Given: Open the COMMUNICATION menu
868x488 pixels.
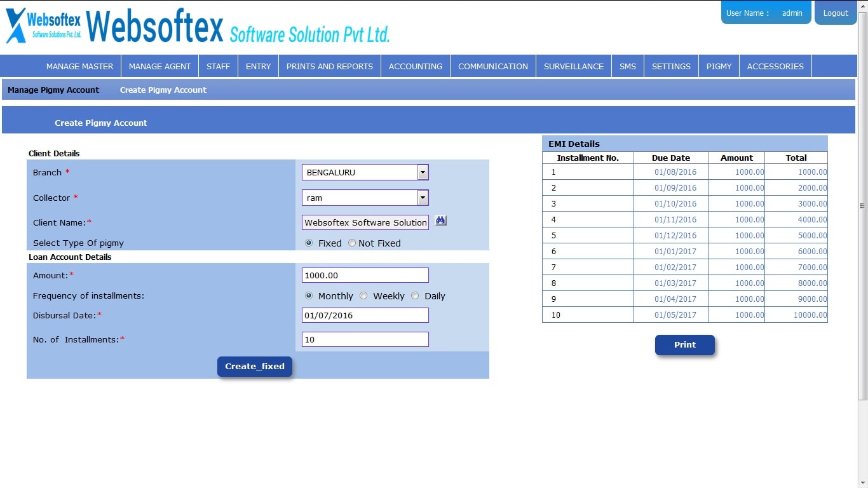Looking at the screenshot, I should pos(493,66).
